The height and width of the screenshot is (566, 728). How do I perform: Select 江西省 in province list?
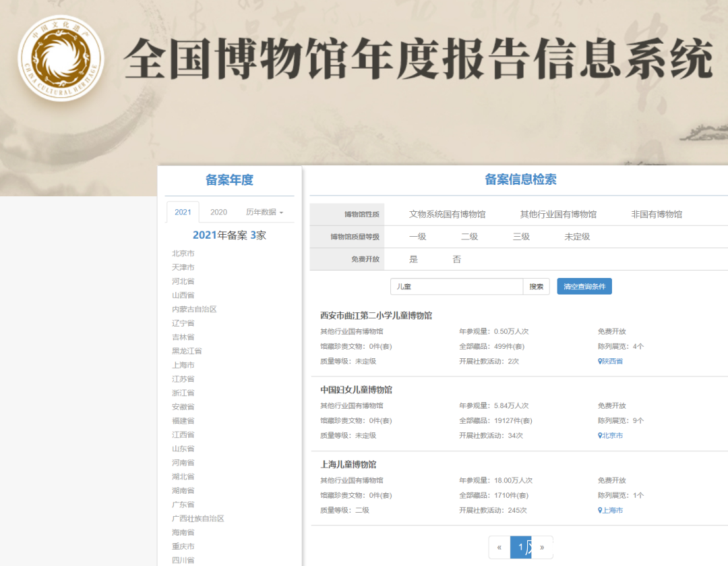[x=183, y=434]
